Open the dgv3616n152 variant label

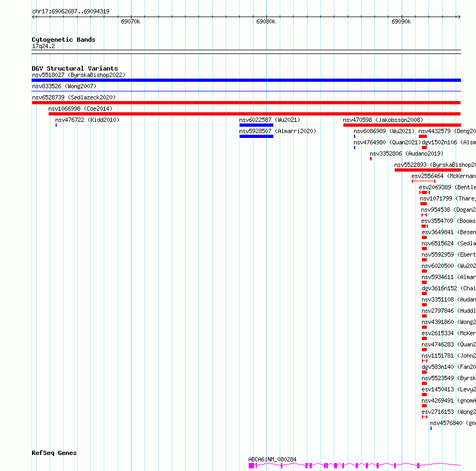[x=449, y=288]
